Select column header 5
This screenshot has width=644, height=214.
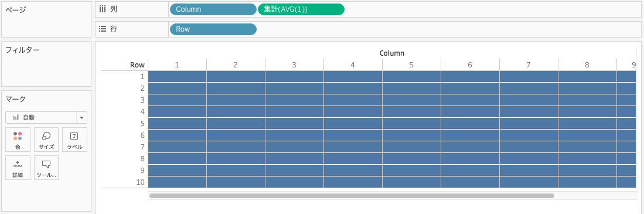pyautogui.click(x=411, y=65)
